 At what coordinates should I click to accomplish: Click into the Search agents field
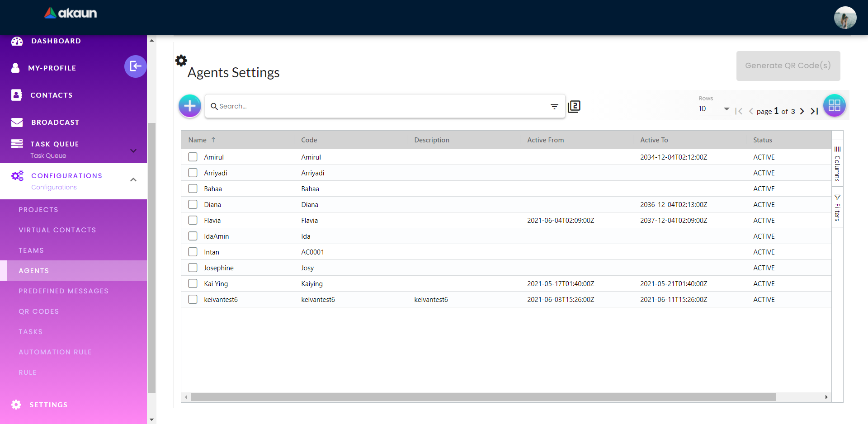click(x=380, y=106)
